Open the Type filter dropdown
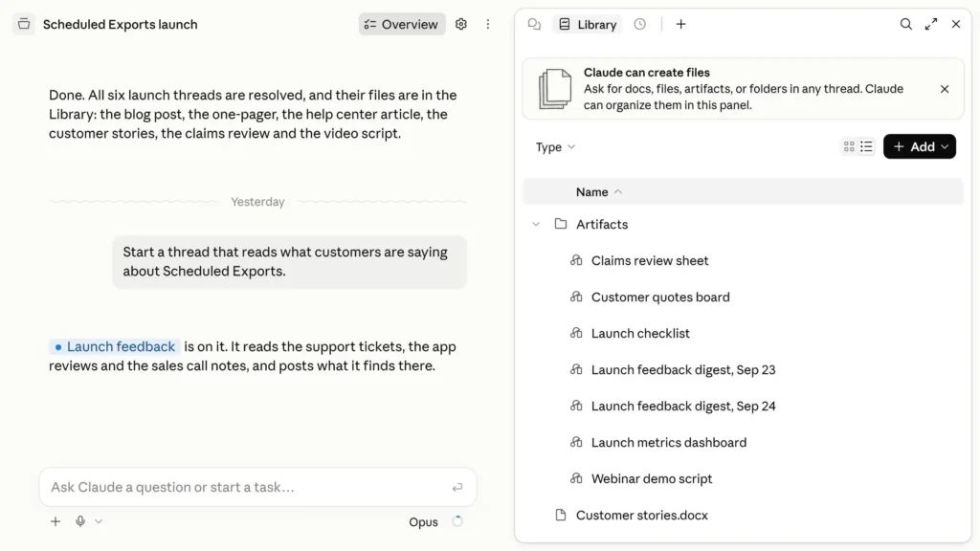The height and width of the screenshot is (551, 980). [x=555, y=147]
